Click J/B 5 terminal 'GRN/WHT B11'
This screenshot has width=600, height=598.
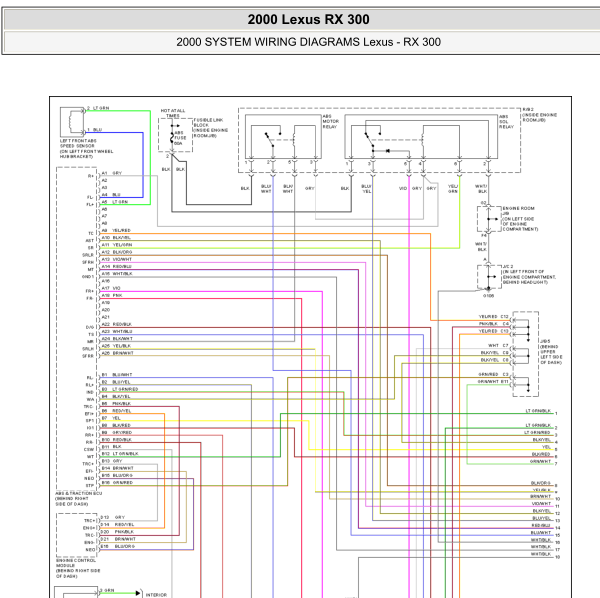(493, 381)
